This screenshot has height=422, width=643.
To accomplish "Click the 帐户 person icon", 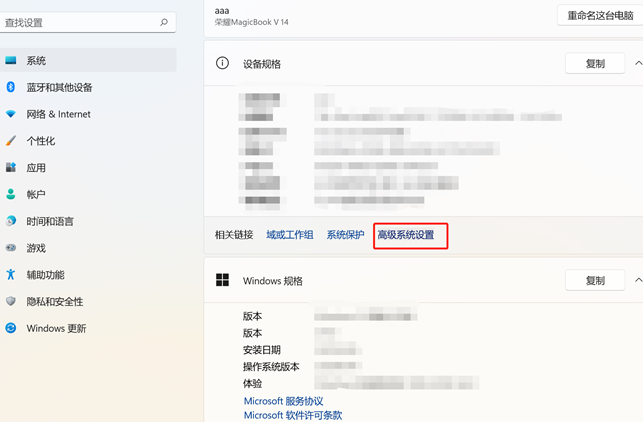I will pos(11,195).
